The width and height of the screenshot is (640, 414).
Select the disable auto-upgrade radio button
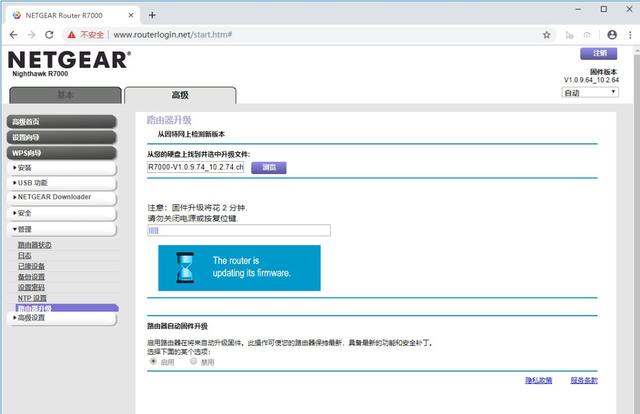tap(193, 361)
